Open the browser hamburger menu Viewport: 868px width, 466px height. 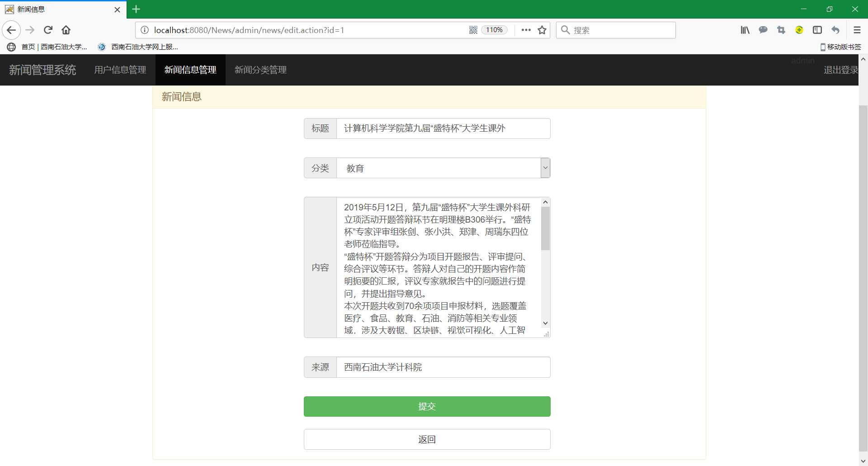[x=857, y=30]
